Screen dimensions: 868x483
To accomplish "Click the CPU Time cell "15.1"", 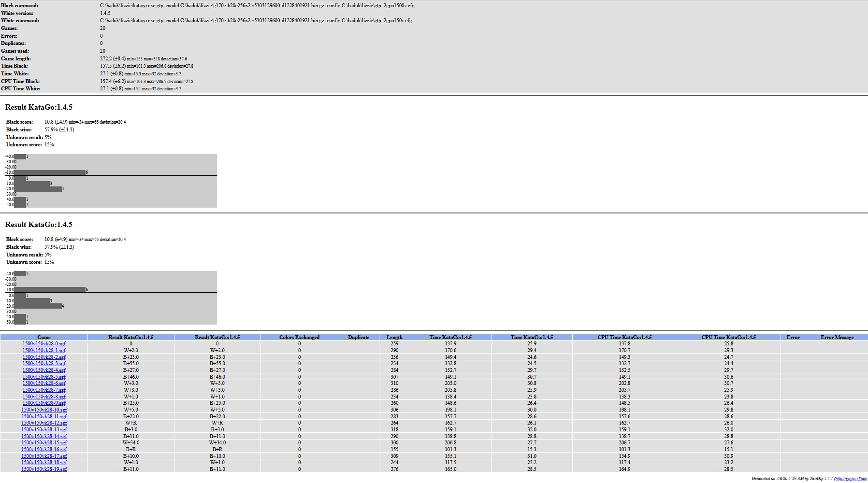I will click(x=728, y=449).
